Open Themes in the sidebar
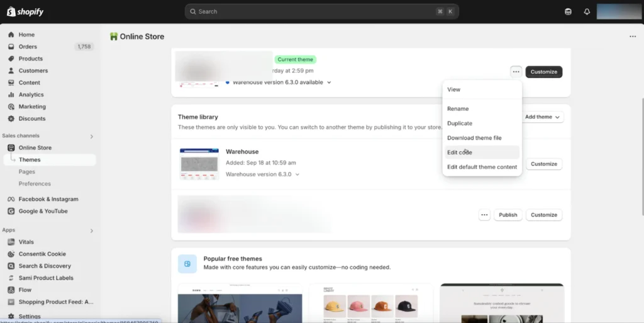This screenshot has height=323, width=644. (50, 159)
